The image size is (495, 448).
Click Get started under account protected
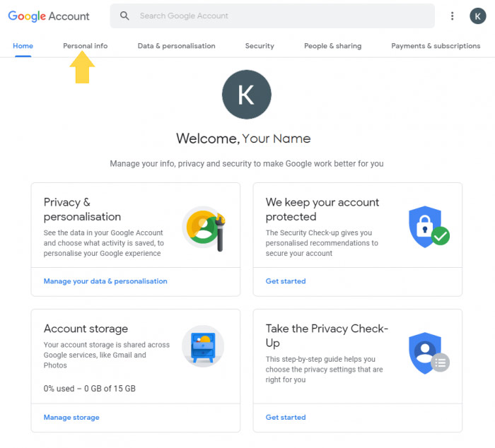coord(286,281)
